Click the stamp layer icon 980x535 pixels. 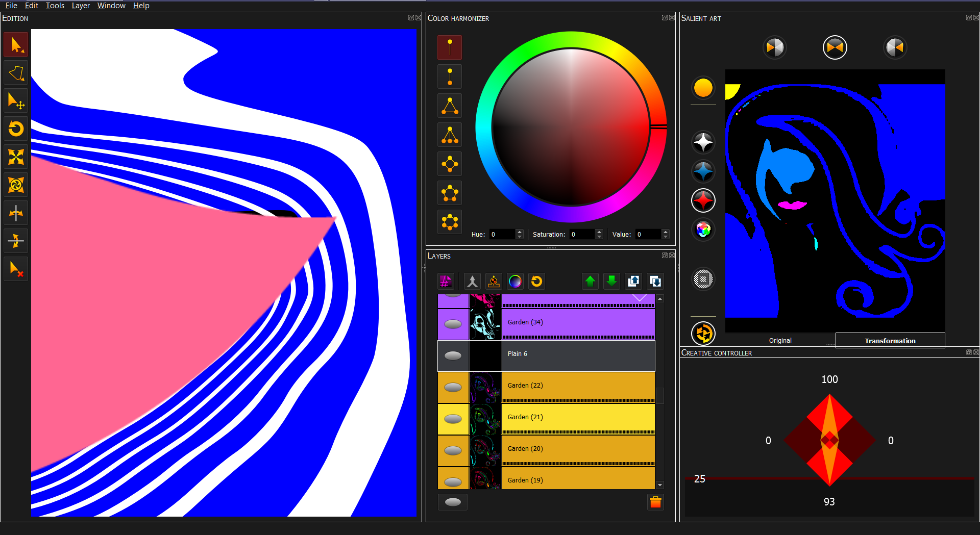pos(494,281)
